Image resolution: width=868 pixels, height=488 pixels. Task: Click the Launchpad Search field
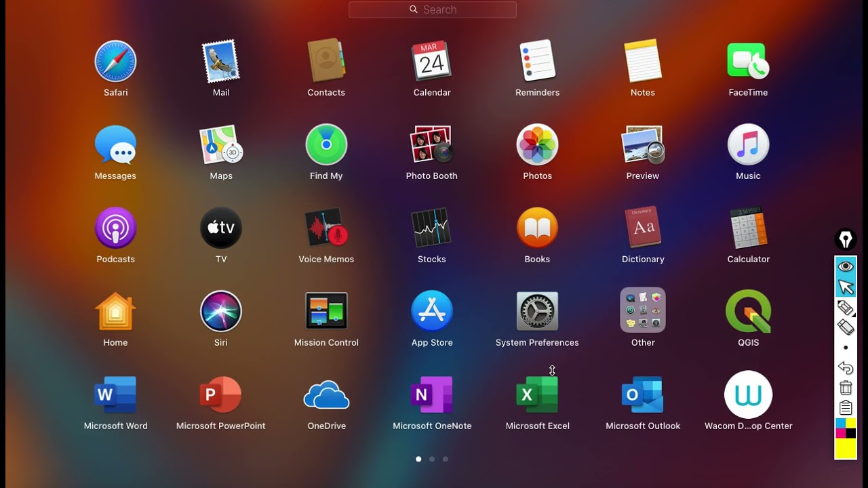(433, 9)
